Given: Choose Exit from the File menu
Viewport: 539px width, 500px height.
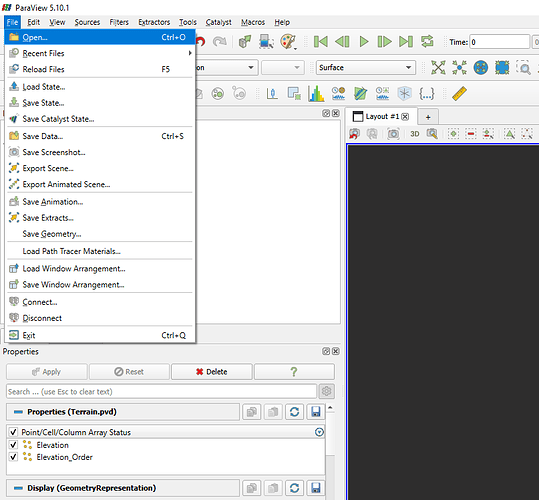Looking at the screenshot, I should (x=100, y=335).
